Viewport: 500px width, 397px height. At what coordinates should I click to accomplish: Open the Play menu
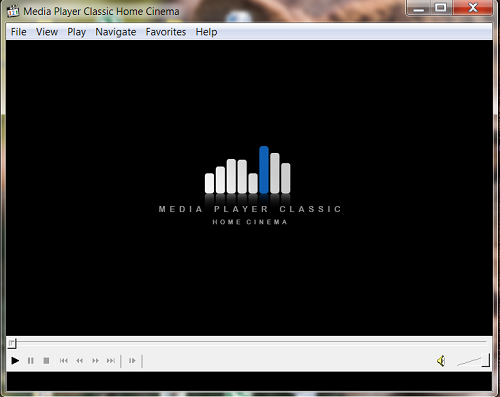click(x=77, y=32)
